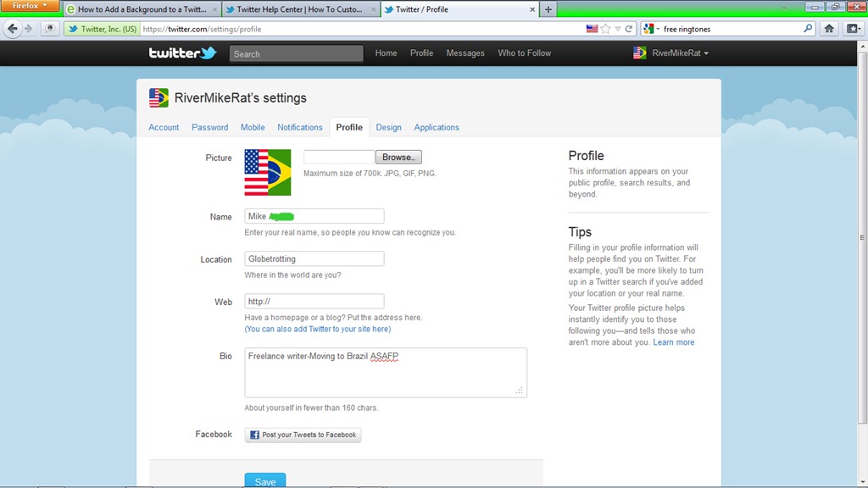Open Messages in the Twitter navbar

point(465,53)
